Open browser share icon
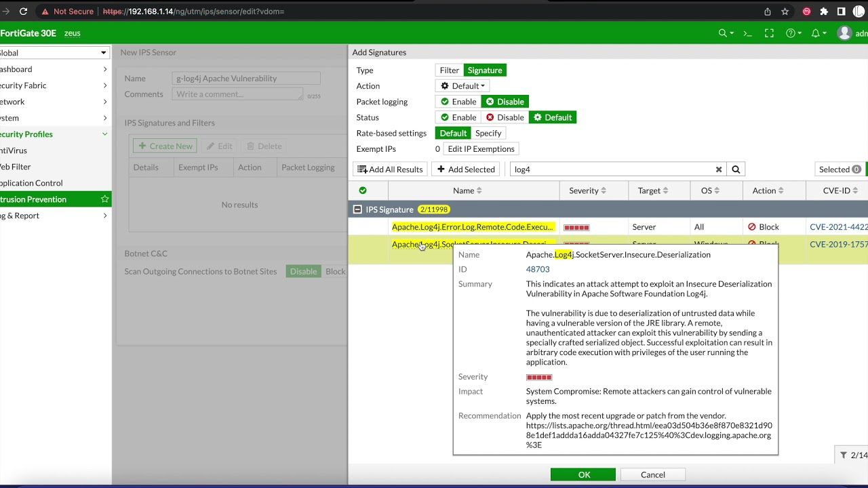Screen dimensions: 868x488 pyautogui.click(x=768, y=12)
